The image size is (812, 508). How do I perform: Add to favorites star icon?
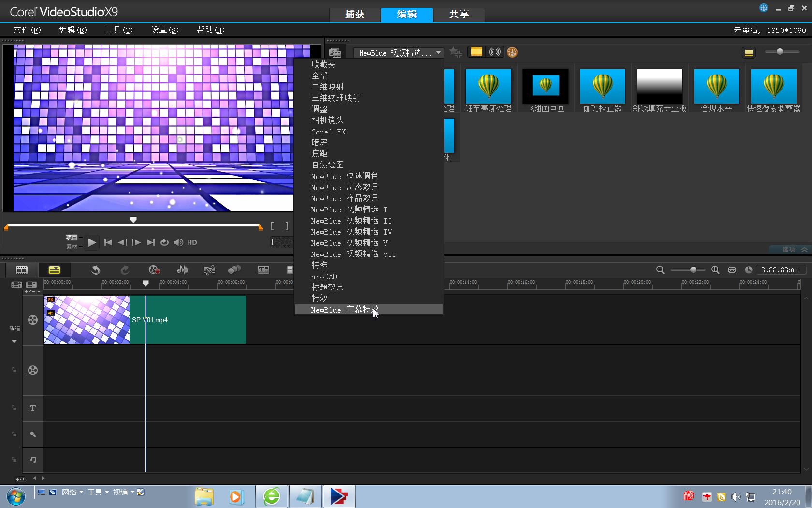point(455,52)
